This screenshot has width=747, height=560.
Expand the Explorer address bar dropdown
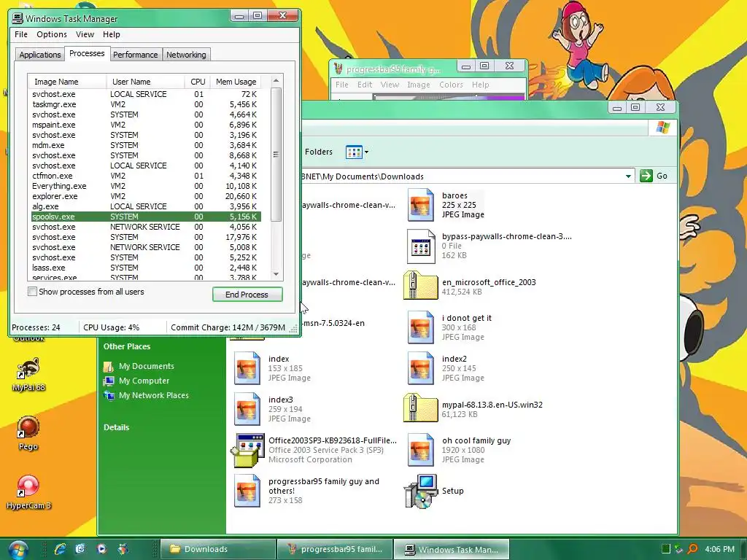(628, 176)
